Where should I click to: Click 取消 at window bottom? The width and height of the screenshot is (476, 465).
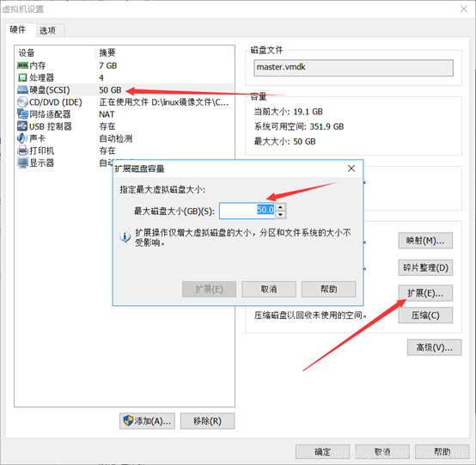click(x=381, y=451)
